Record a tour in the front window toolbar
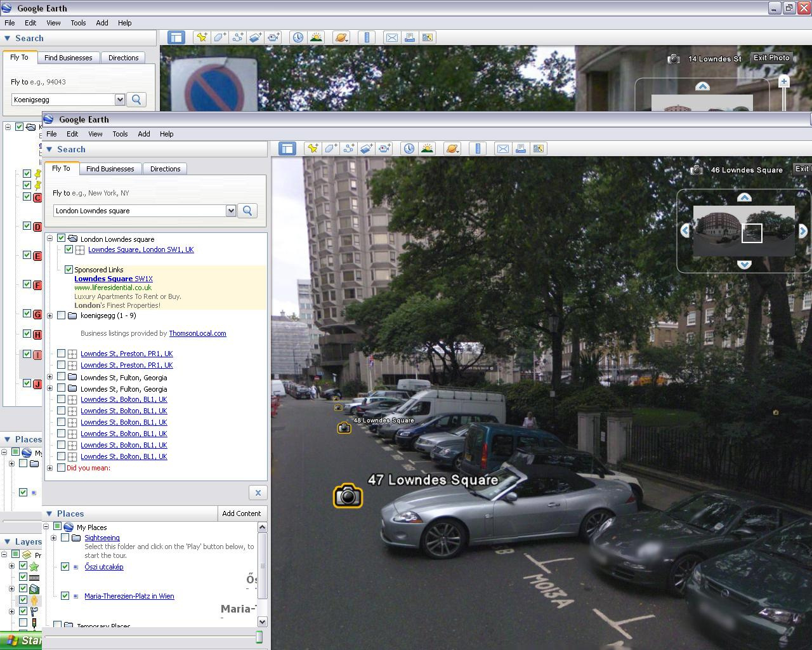The image size is (812, 650). click(384, 149)
